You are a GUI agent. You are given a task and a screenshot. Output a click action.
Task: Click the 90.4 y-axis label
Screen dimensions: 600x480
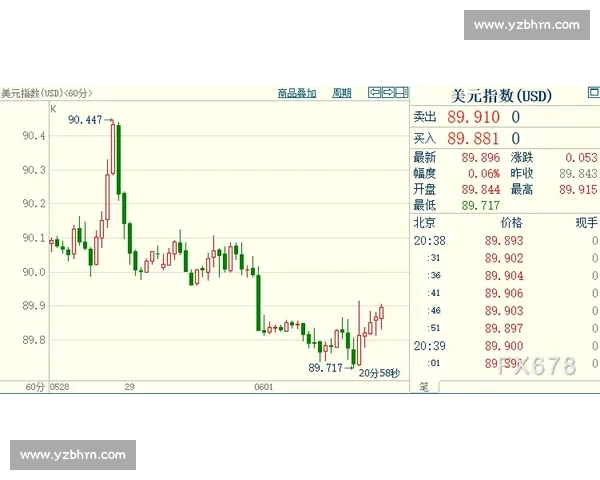click(34, 136)
